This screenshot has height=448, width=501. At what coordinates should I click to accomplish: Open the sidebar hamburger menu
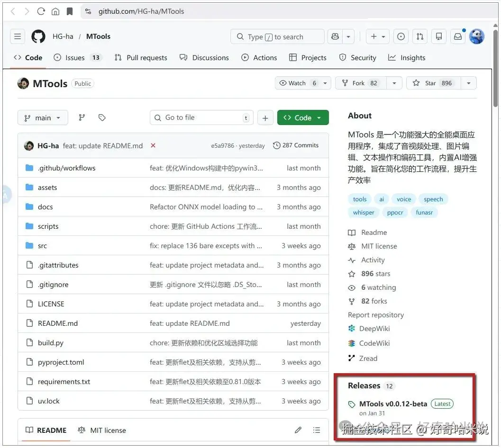tap(17, 36)
